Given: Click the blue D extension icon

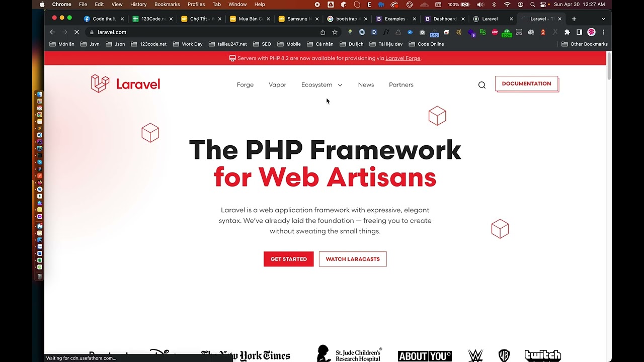Looking at the screenshot, I should [374, 32].
